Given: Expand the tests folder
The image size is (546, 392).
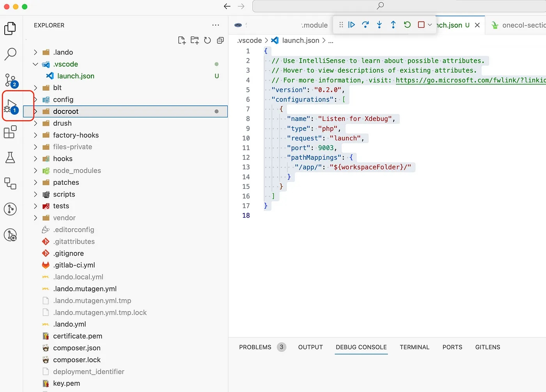Looking at the screenshot, I should point(35,206).
